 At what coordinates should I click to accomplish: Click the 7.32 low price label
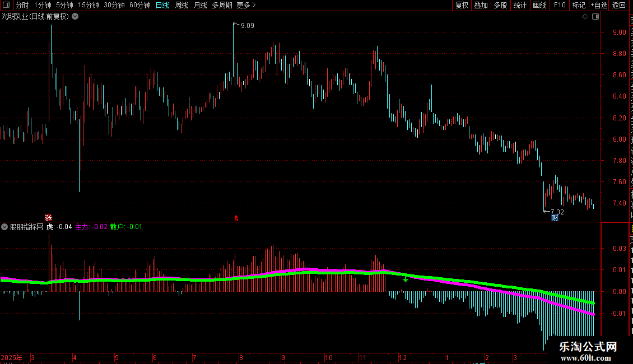click(557, 212)
